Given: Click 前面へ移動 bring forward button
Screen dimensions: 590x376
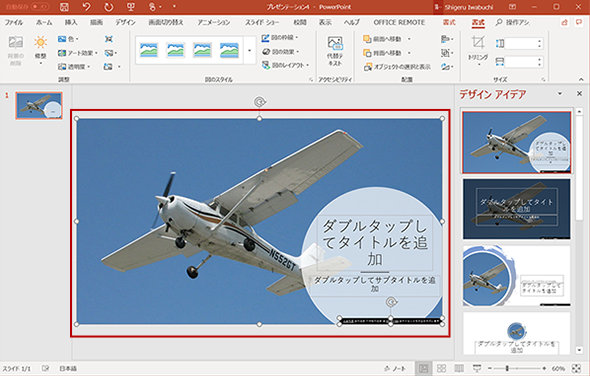Looking at the screenshot, I should click(x=387, y=39).
